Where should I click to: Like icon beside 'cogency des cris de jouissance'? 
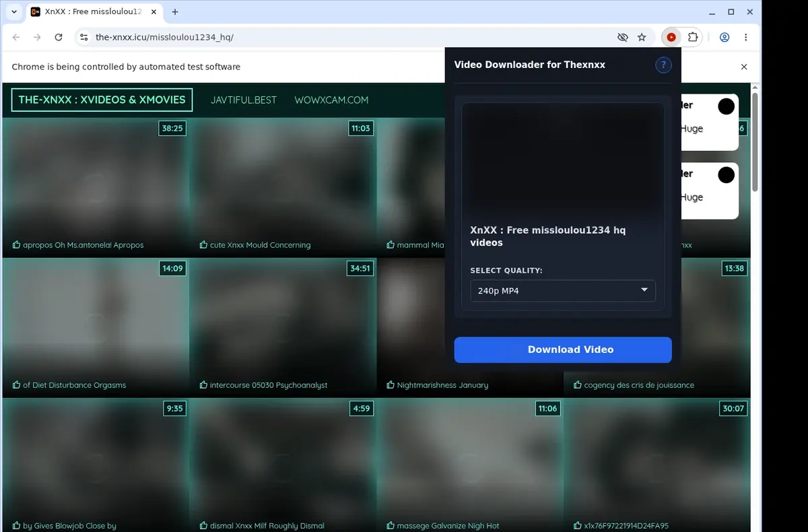pyautogui.click(x=578, y=385)
